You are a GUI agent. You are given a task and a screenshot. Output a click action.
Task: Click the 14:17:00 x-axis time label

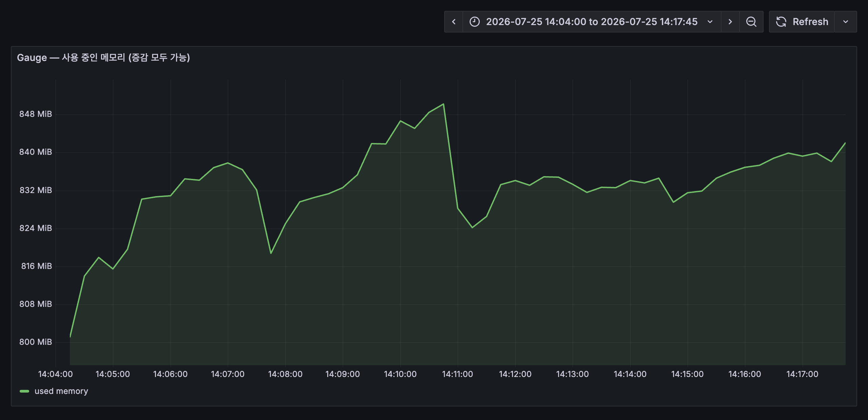click(x=802, y=374)
